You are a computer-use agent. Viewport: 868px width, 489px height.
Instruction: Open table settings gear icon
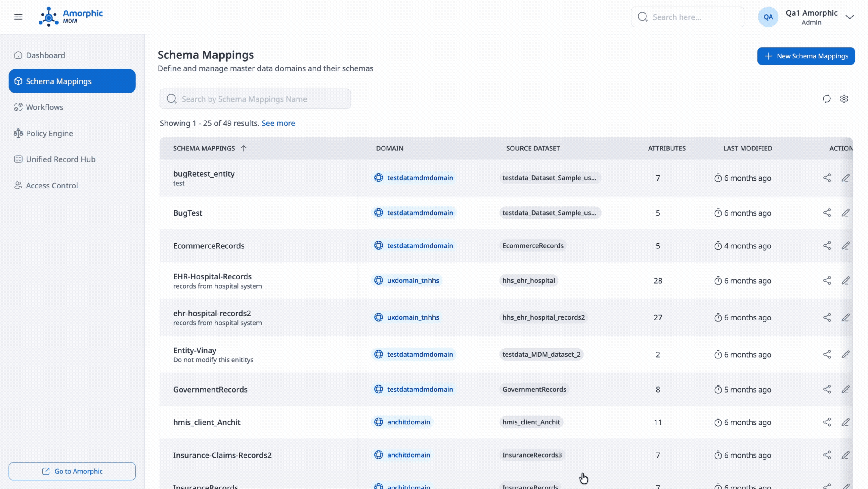point(844,99)
